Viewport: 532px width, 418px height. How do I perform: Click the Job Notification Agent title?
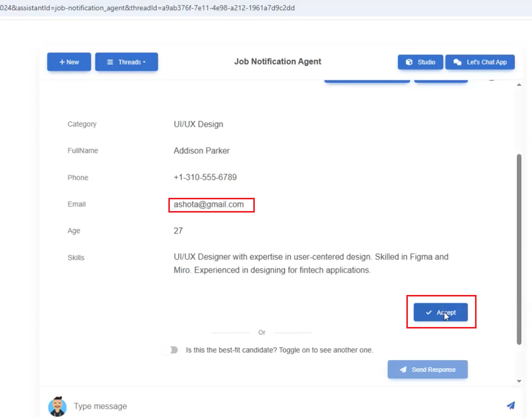[x=278, y=62]
